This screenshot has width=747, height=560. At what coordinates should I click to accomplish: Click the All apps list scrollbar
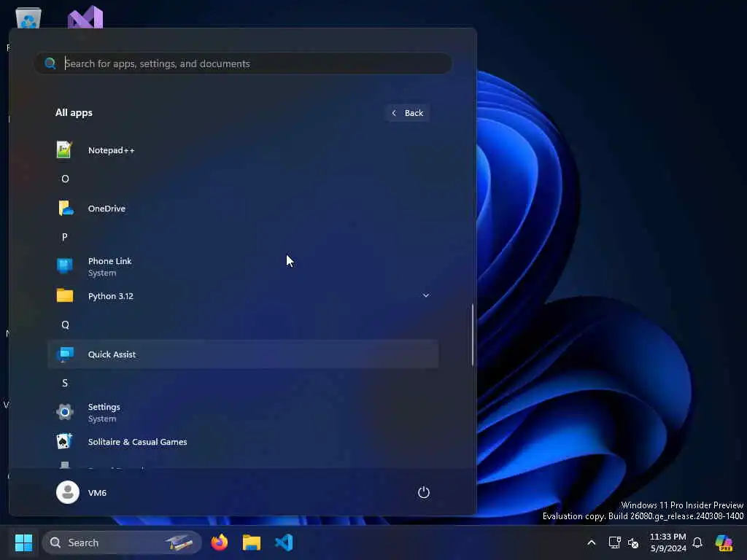coord(472,335)
